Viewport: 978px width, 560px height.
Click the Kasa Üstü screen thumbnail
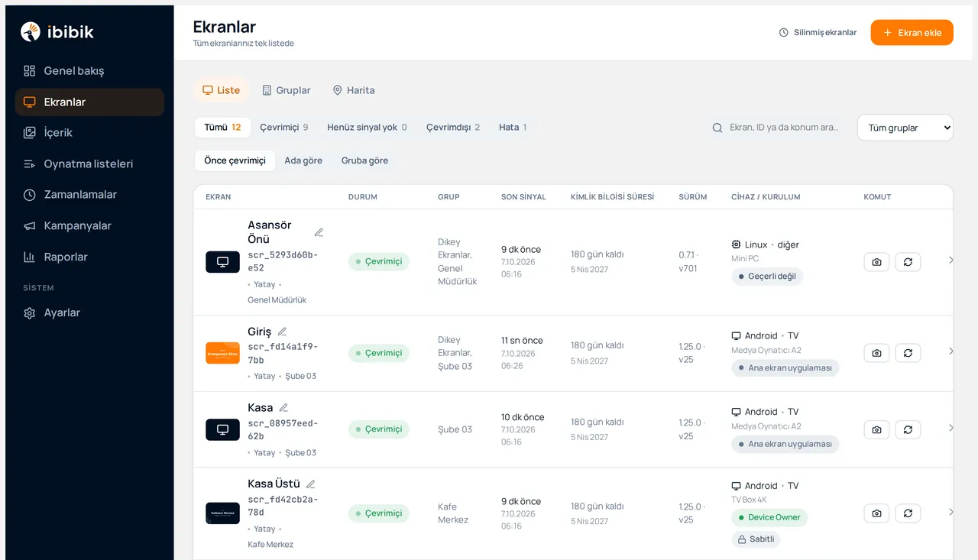tap(222, 513)
